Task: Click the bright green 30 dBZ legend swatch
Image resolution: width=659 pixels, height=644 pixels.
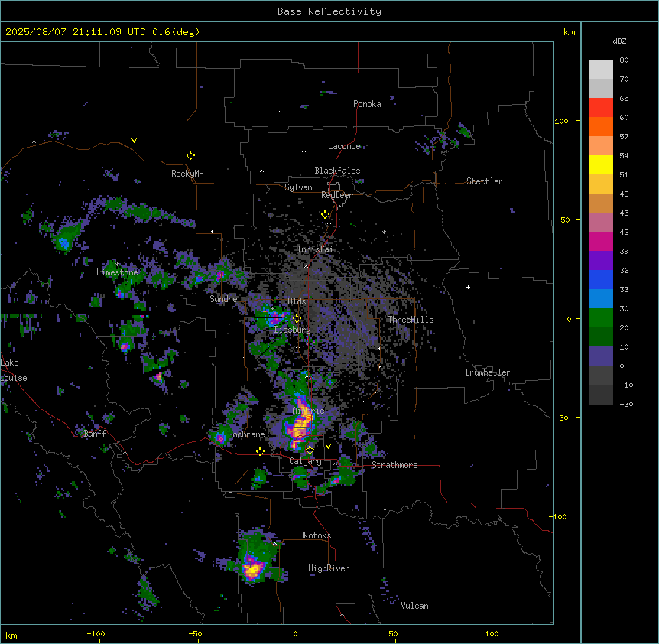Action: (x=601, y=318)
